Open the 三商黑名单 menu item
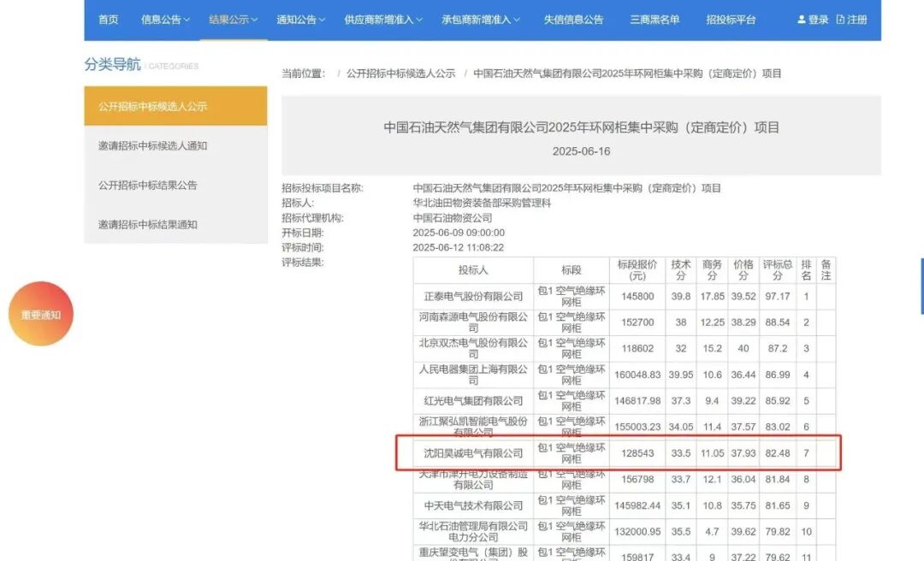This screenshot has width=924, height=561. [654, 20]
